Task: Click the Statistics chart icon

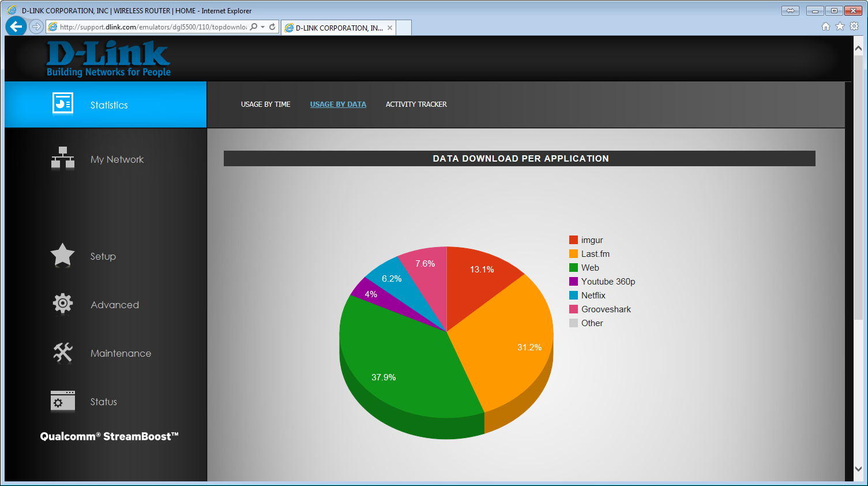Action: point(63,104)
